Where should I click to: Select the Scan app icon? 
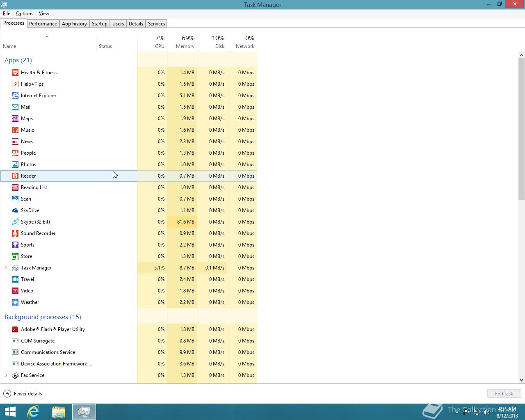click(x=15, y=199)
